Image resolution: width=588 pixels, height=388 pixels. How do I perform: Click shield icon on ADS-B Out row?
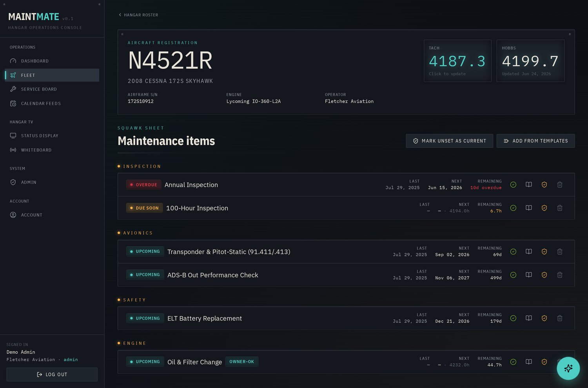click(544, 275)
